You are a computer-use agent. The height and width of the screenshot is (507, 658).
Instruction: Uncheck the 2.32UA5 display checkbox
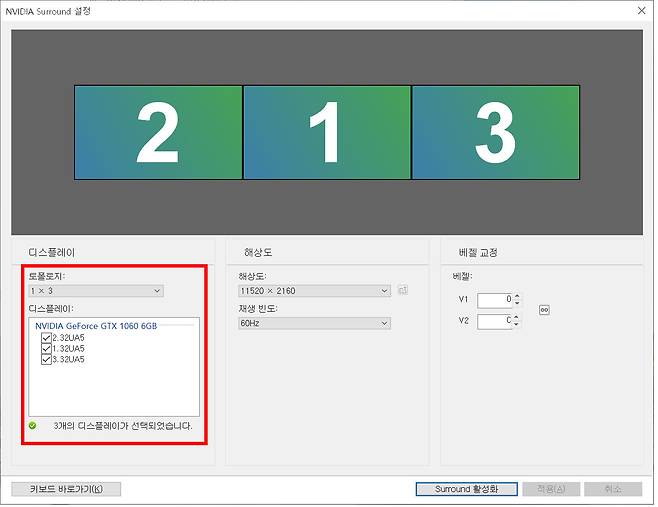(46, 338)
